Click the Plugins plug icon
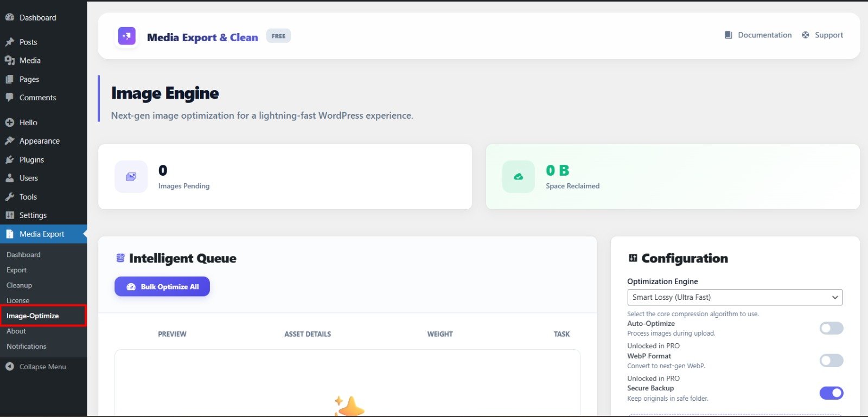 click(10, 159)
